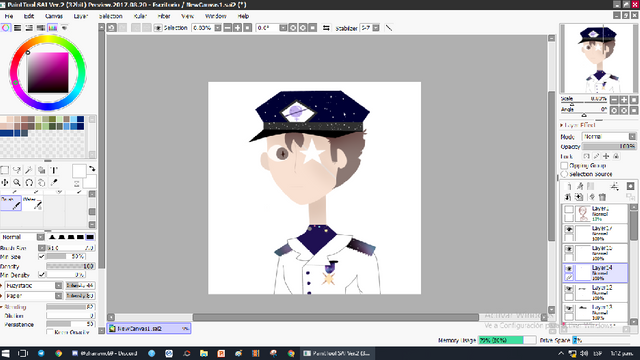Flip the canvas view horizontally

pyautogui.click(x=326, y=28)
